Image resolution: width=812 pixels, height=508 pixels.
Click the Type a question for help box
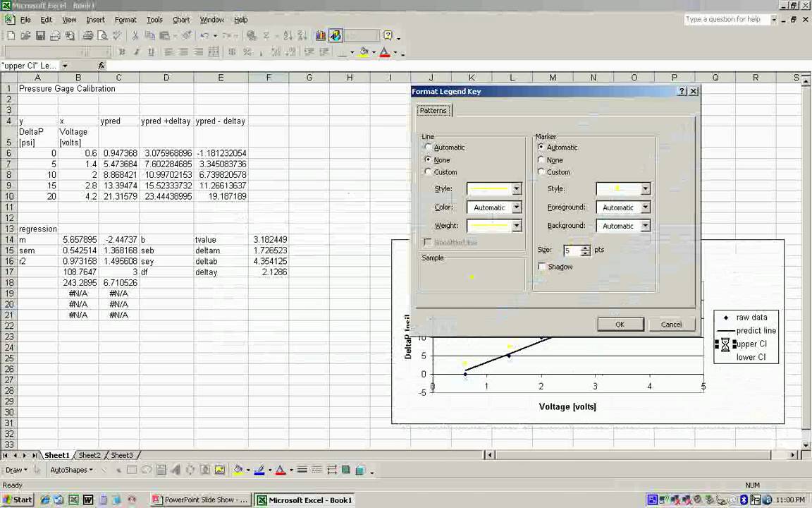click(727, 20)
